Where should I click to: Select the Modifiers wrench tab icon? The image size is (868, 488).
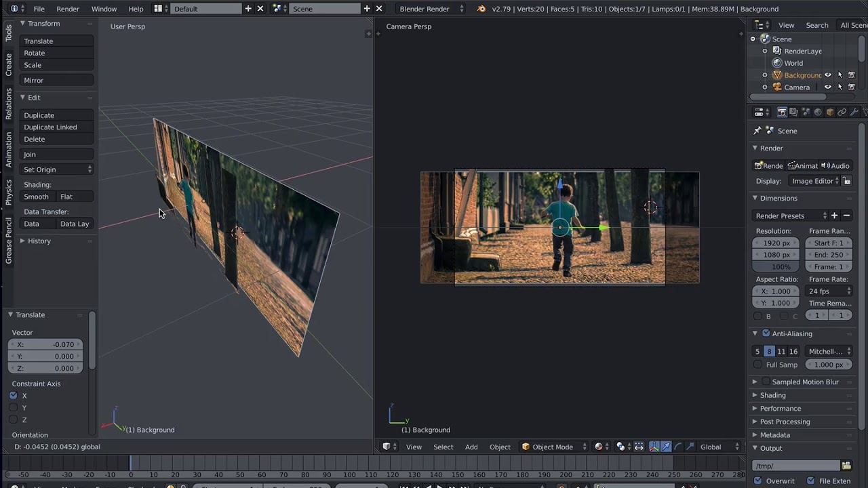pos(854,113)
